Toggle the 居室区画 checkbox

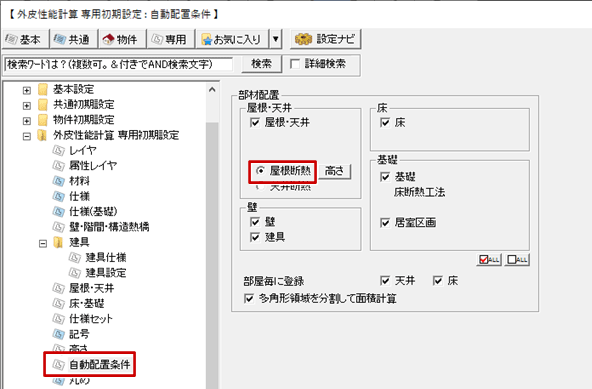pos(385,223)
